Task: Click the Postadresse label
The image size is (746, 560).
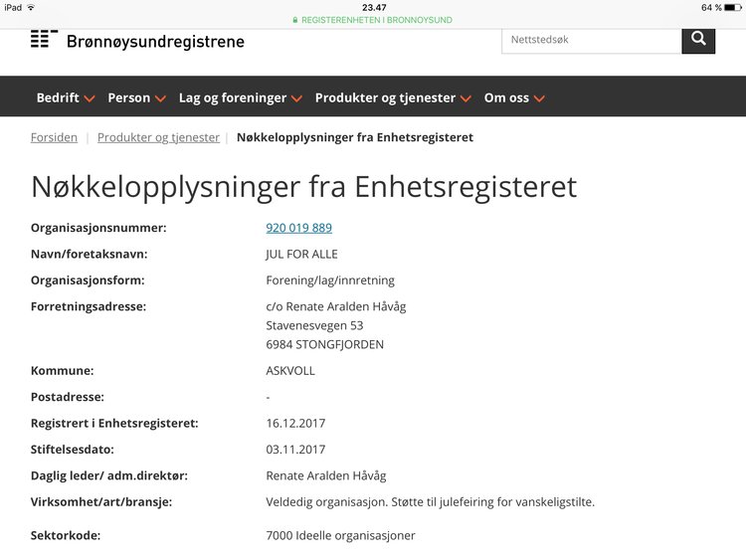Action: pyautogui.click(x=67, y=397)
